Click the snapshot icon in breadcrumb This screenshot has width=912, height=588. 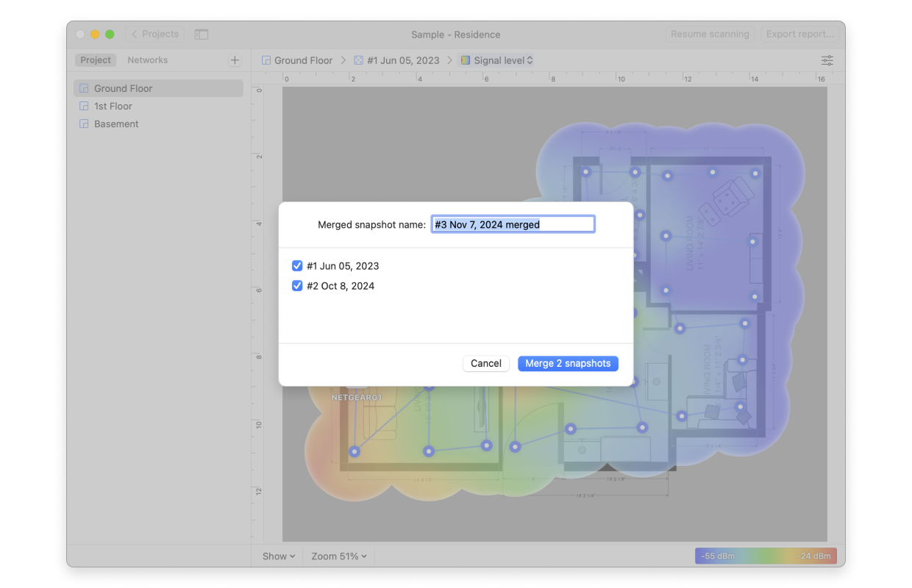coord(358,60)
